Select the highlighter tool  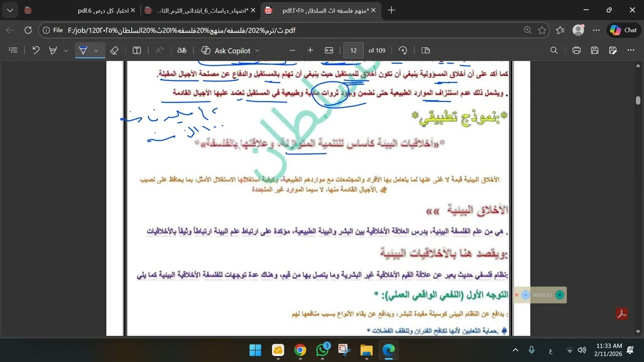[x=53, y=50]
